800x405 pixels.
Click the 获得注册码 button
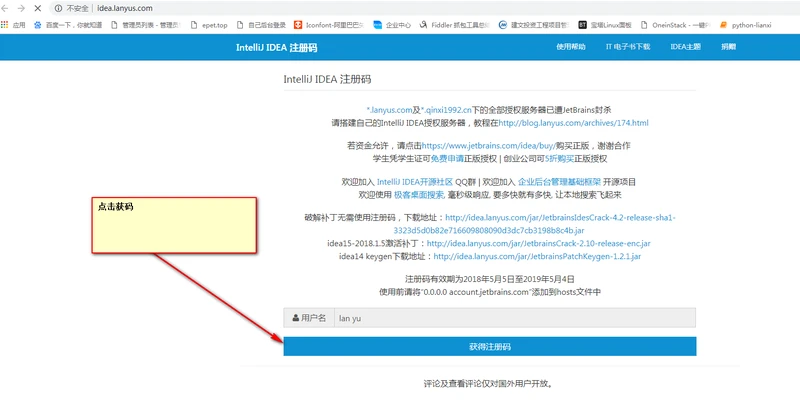490,346
